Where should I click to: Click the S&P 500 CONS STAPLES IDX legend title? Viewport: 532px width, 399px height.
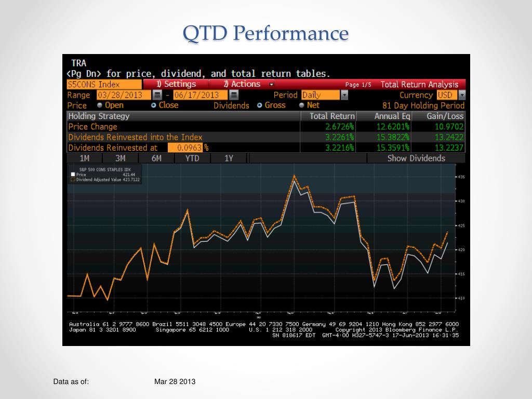[105, 169]
